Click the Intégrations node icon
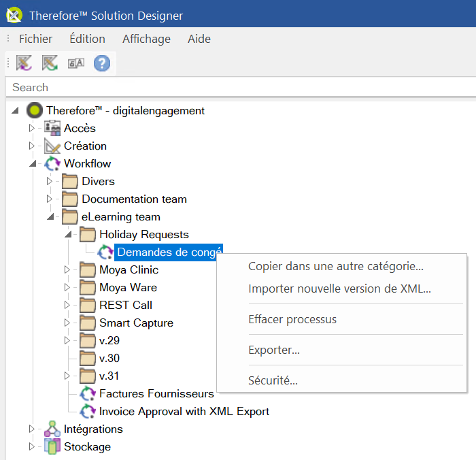This screenshot has height=460, width=476. [52, 429]
